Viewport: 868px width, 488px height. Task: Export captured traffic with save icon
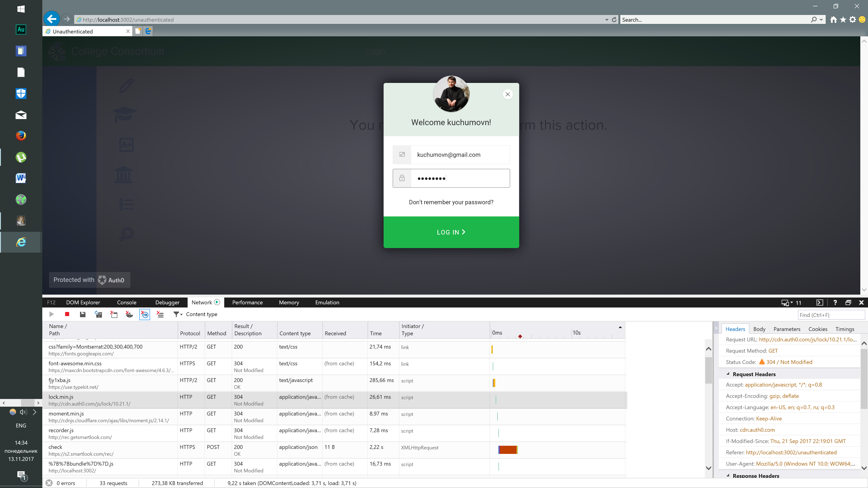point(83,314)
